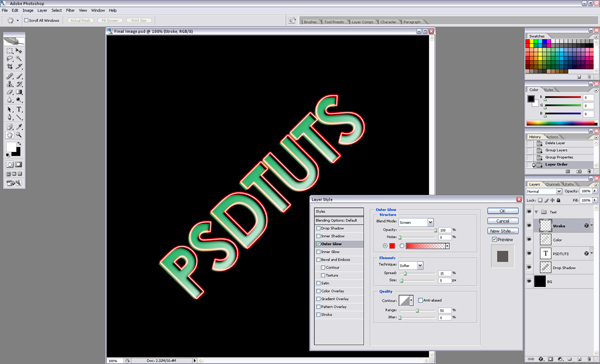Enable the Bevel and Emboss style

coord(318,260)
